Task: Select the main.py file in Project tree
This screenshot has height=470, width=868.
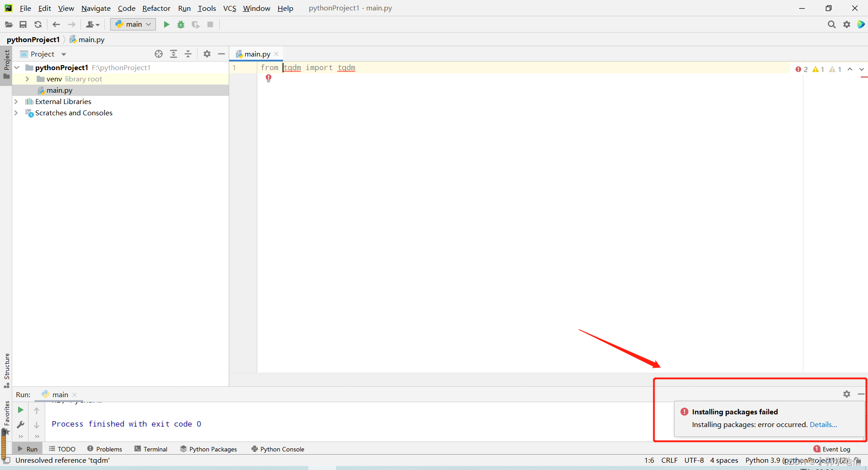Action: 59,90
